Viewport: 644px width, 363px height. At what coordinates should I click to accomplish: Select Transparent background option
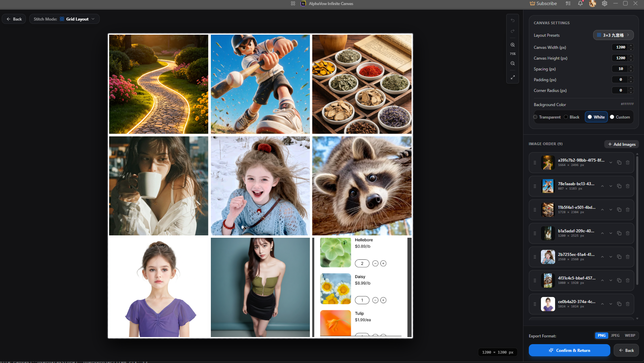click(x=547, y=117)
